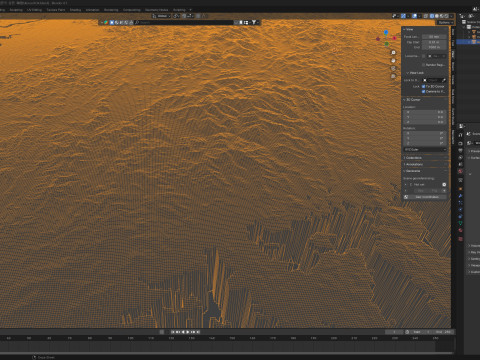Image resolution: width=480 pixels, height=360 pixels.
Task: Expand the Collections panel in sidebar
Action: (413, 158)
